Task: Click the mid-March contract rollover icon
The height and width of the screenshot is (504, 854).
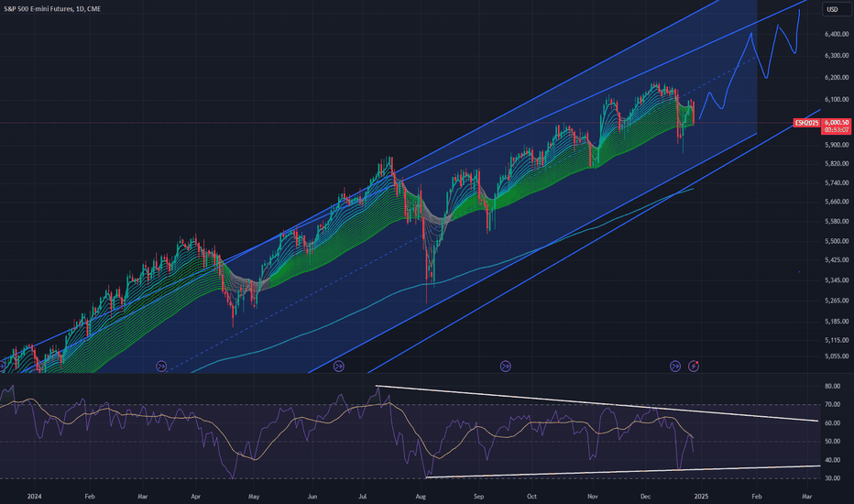Action: 161,367
